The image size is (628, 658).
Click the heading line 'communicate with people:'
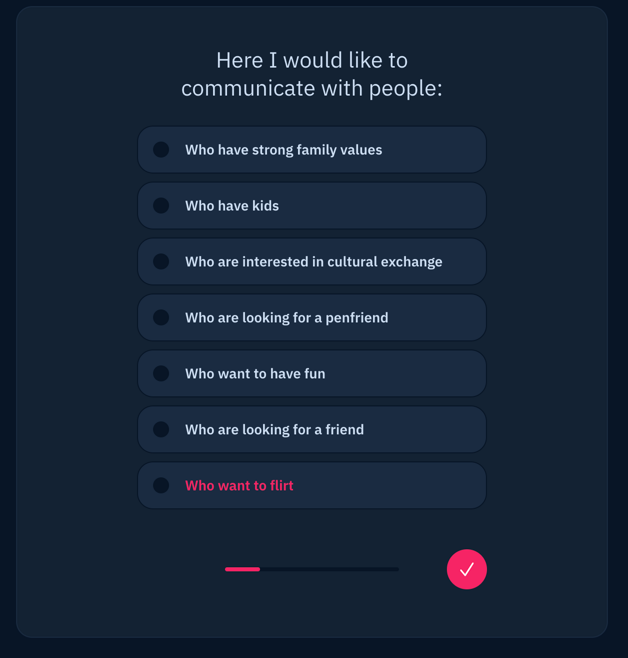point(312,88)
